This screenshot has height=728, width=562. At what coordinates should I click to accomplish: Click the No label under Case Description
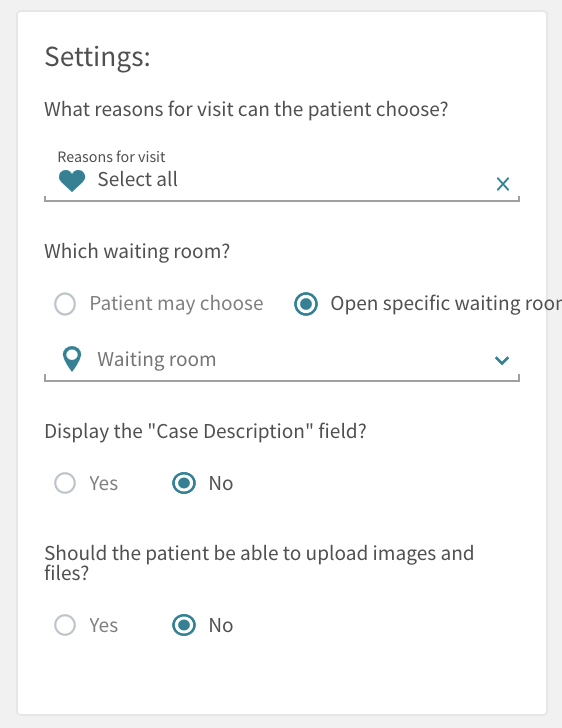click(x=221, y=483)
